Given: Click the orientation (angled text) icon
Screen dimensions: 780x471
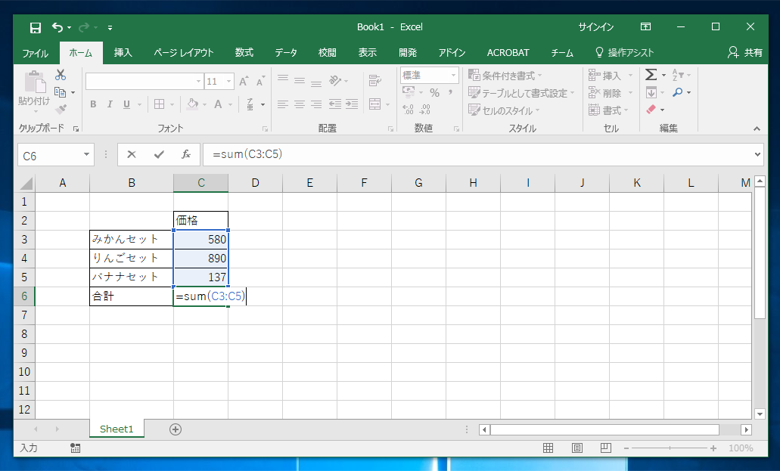Looking at the screenshot, I should [335, 80].
